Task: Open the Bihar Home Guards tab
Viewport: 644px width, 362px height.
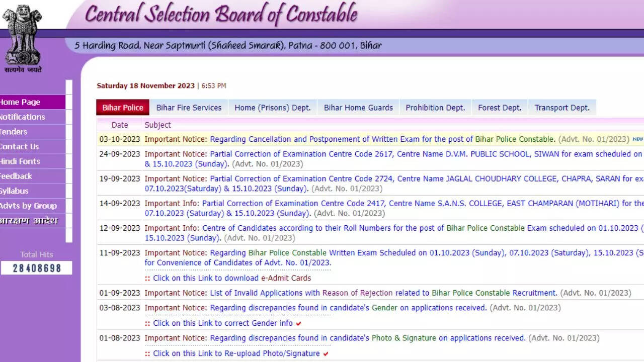Action: (358, 108)
